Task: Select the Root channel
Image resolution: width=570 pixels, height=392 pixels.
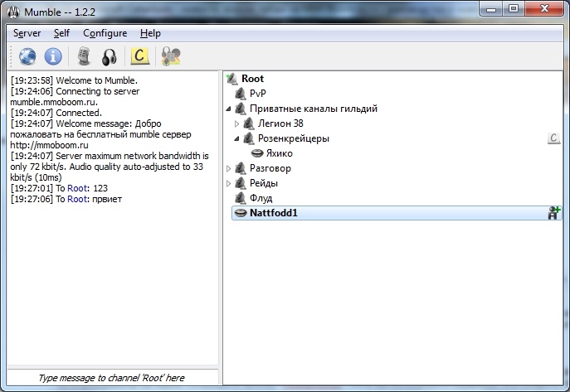Action: coord(253,79)
